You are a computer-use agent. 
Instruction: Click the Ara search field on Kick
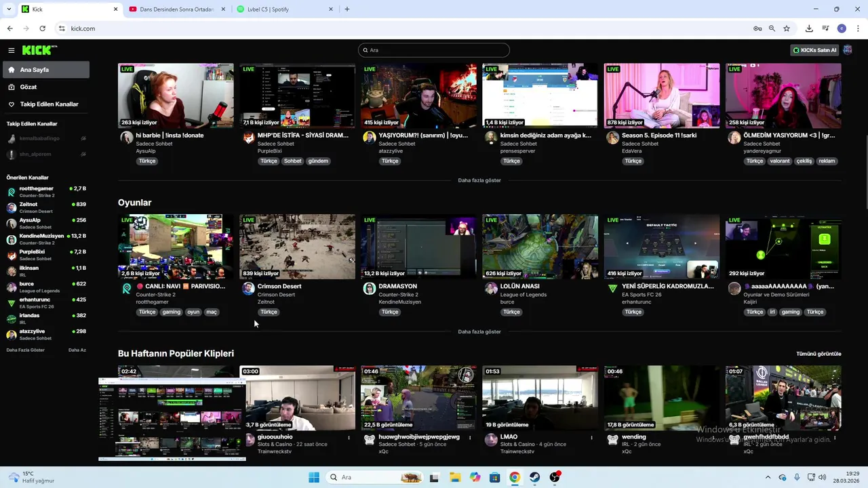(434, 50)
